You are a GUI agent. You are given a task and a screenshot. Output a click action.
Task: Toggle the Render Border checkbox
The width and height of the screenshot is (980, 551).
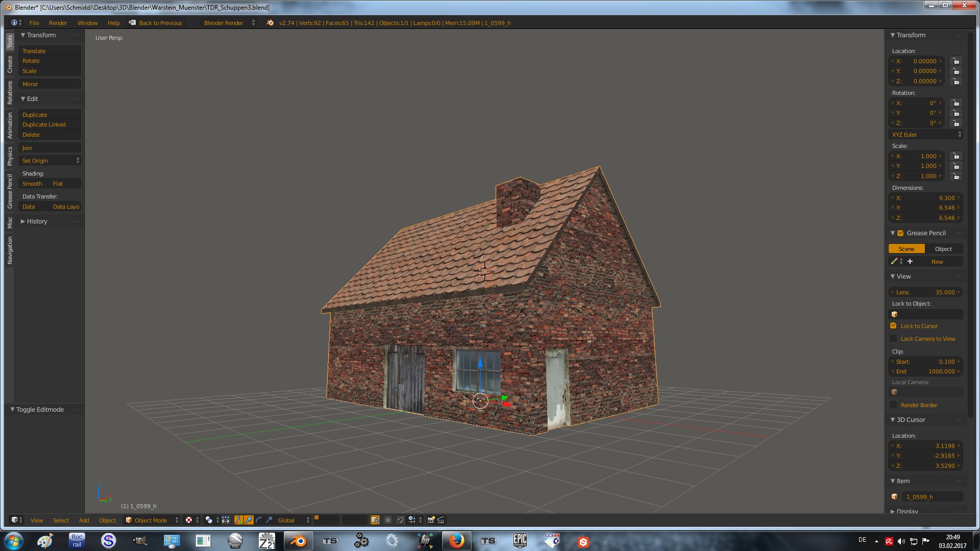[x=893, y=405]
